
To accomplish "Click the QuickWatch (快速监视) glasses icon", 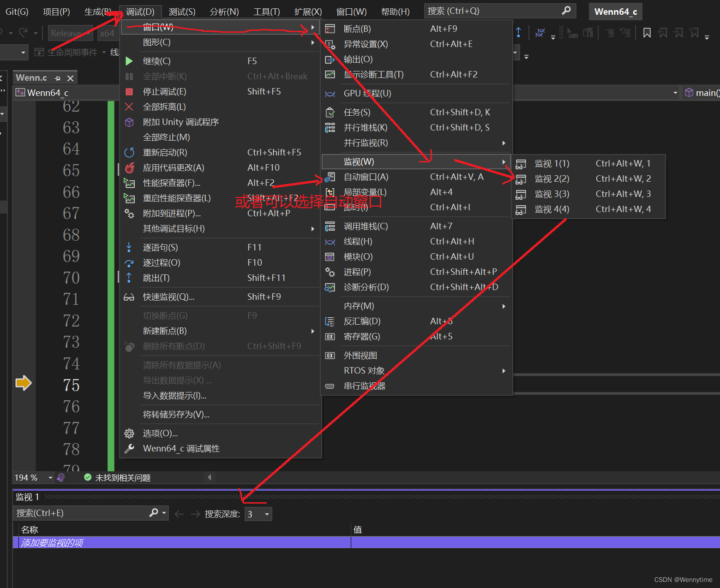I will click(x=129, y=297).
